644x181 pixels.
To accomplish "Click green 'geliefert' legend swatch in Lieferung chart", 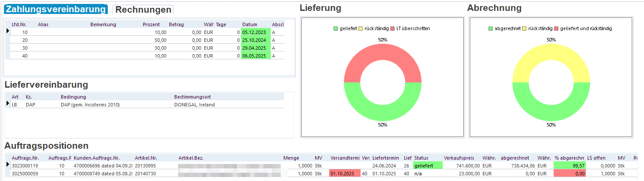I will [x=335, y=28].
